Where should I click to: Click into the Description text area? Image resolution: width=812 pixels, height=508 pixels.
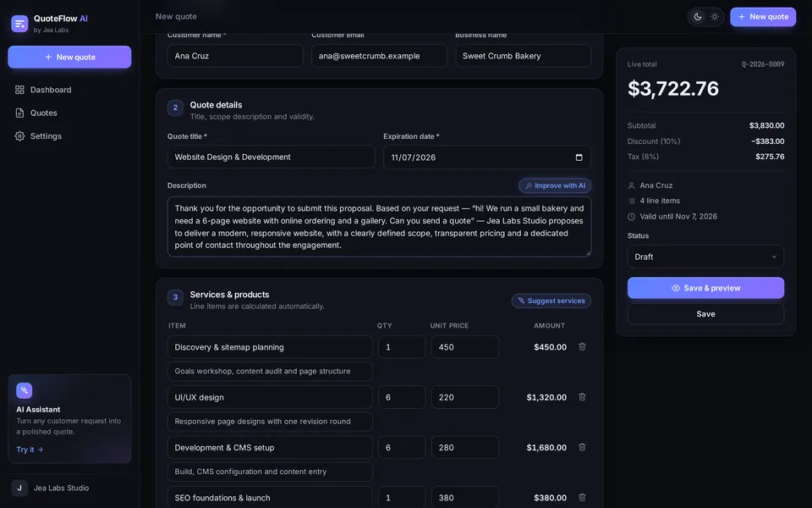click(379, 227)
